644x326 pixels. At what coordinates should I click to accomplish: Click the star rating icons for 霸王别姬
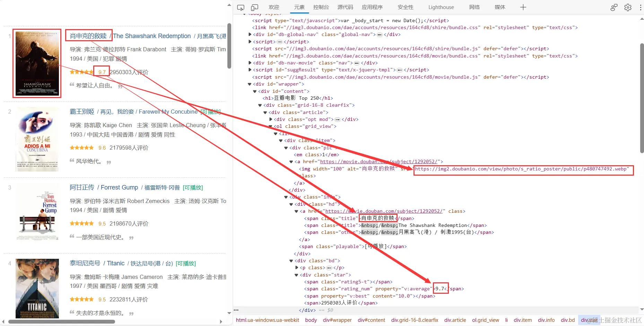[82, 148]
